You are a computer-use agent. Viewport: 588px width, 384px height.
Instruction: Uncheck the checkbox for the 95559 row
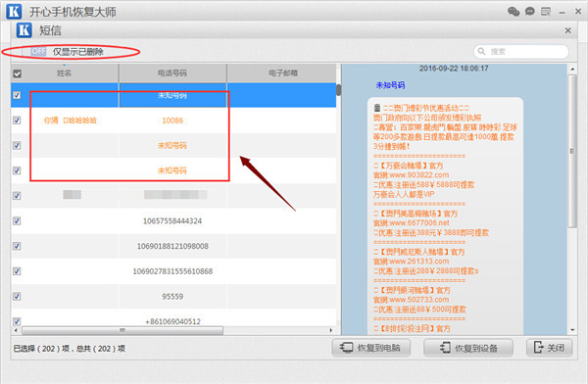pyautogui.click(x=17, y=297)
